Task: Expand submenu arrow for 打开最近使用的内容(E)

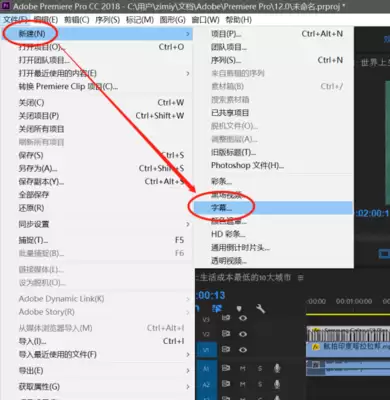Action: click(188, 73)
